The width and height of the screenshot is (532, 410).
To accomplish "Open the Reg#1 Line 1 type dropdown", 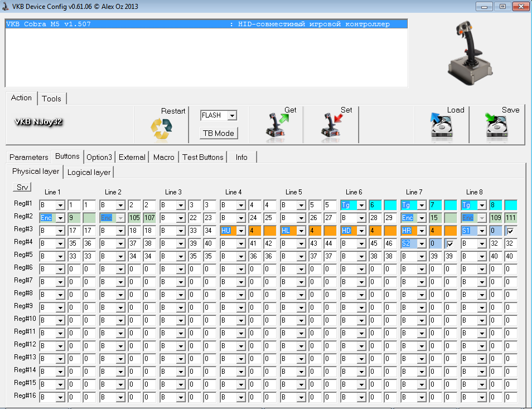I will (60, 206).
